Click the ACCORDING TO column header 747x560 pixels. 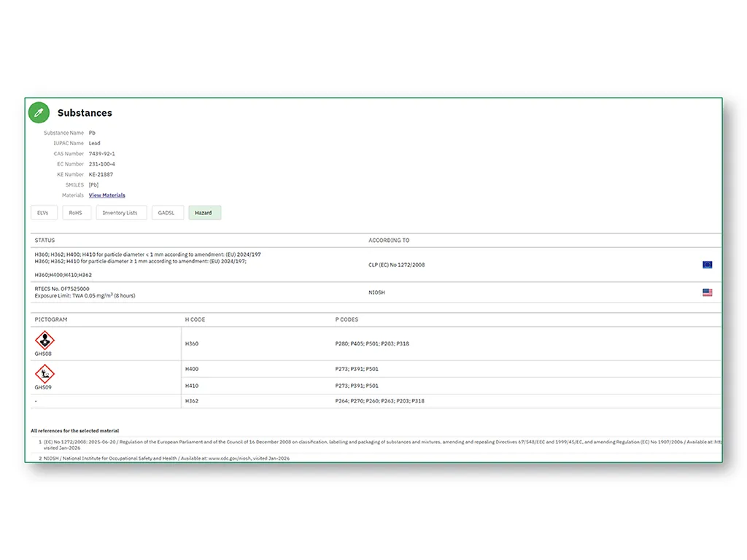(x=389, y=241)
